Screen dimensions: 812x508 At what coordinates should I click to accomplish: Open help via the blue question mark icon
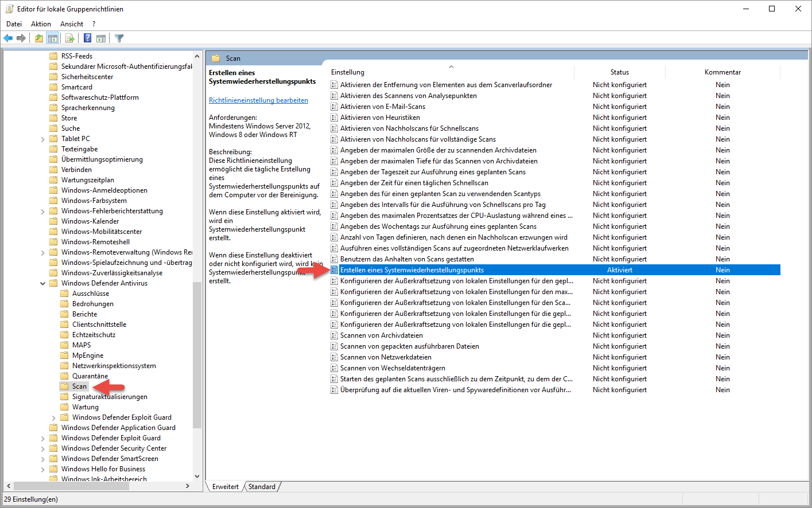87,38
